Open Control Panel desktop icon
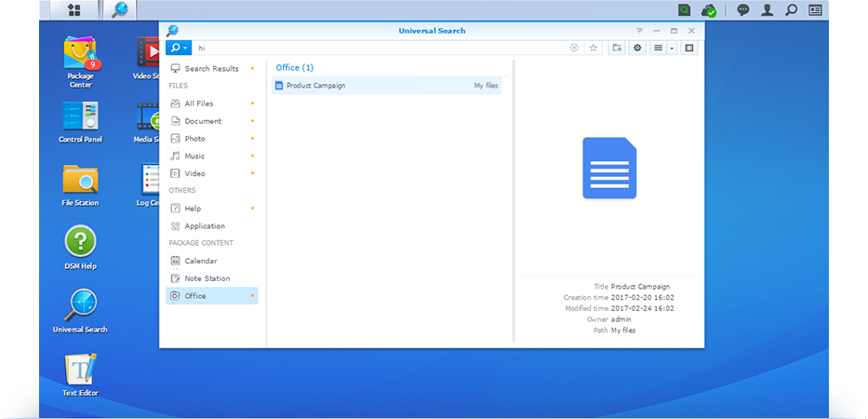This screenshot has width=868, height=419. click(80, 123)
